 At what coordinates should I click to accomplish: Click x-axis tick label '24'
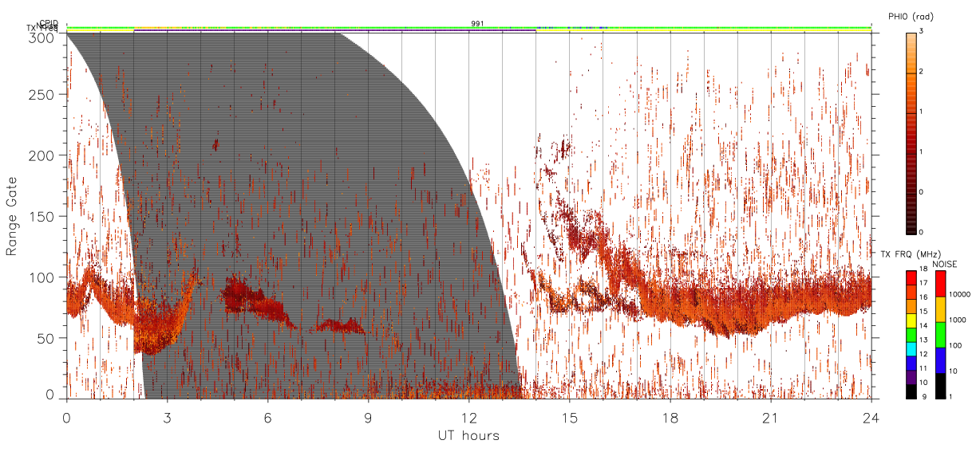pos(871,418)
